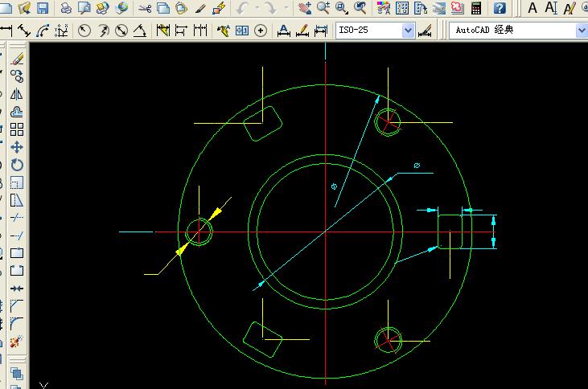Select the Array tool

(x=17, y=129)
